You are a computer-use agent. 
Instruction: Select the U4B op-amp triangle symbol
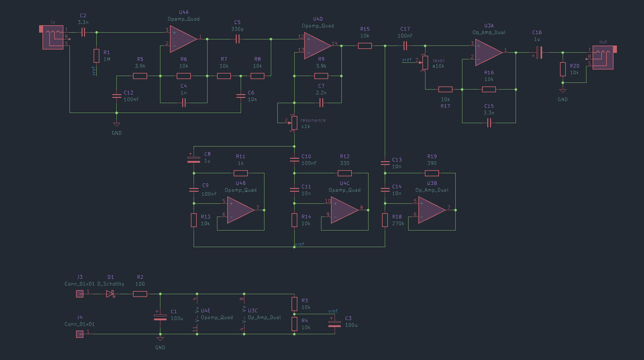point(241,210)
